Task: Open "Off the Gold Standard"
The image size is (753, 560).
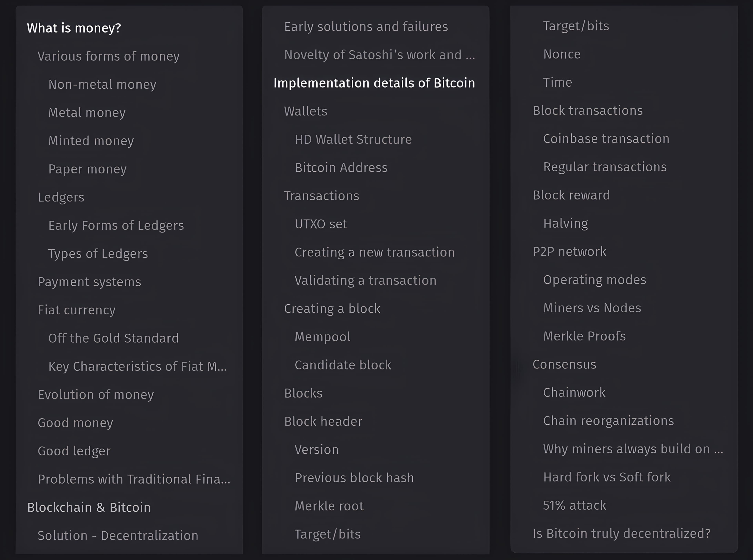Action: point(114,338)
